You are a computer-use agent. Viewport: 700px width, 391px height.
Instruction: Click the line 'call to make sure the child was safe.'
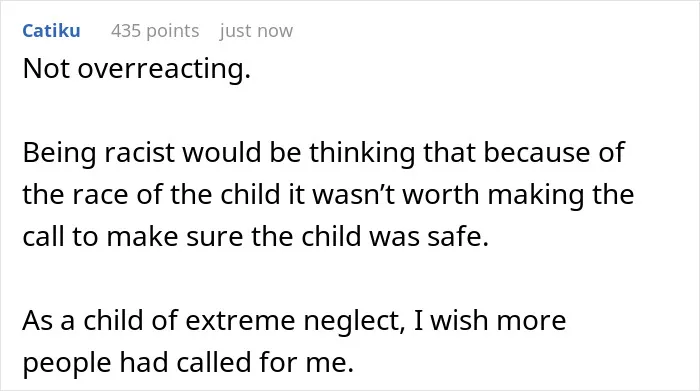pos(256,236)
